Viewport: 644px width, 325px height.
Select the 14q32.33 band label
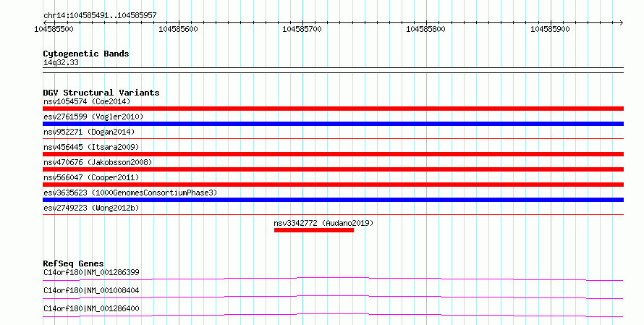pyautogui.click(x=61, y=62)
